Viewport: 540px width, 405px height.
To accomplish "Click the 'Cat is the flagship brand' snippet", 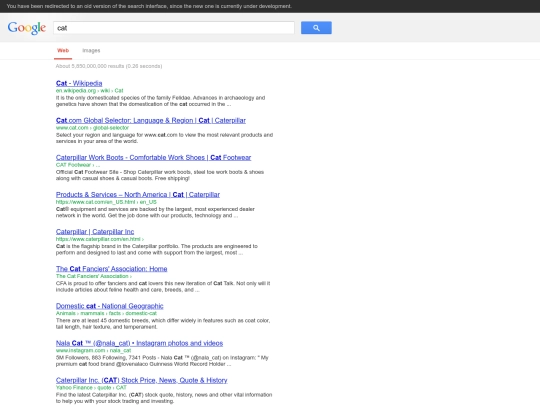I will (x=157, y=250).
